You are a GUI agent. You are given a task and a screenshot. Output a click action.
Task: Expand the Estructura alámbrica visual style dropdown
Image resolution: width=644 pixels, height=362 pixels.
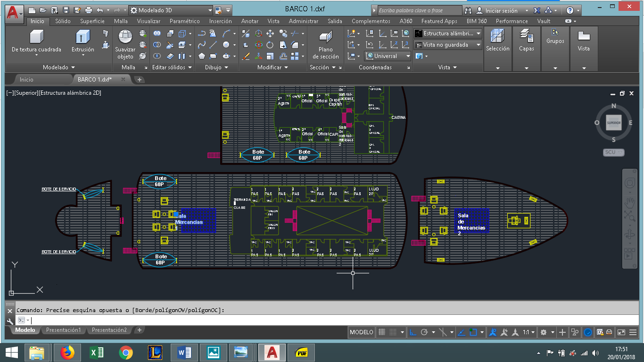pos(479,33)
